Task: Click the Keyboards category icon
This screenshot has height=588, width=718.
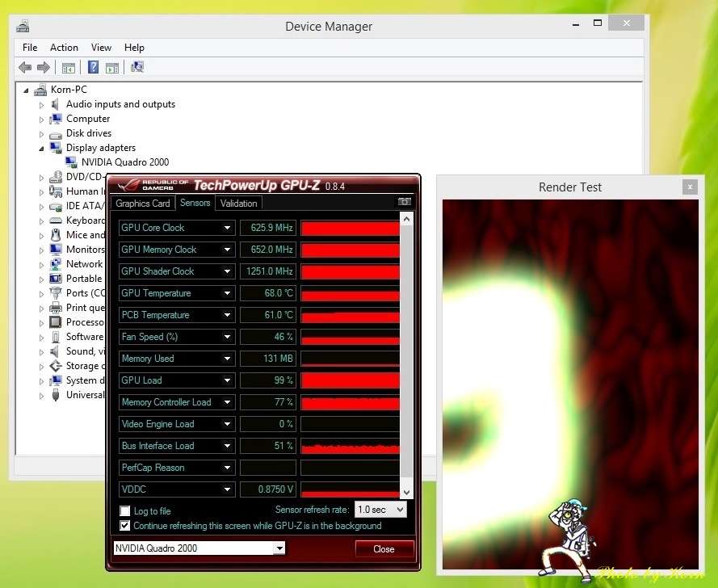Action: click(x=56, y=220)
